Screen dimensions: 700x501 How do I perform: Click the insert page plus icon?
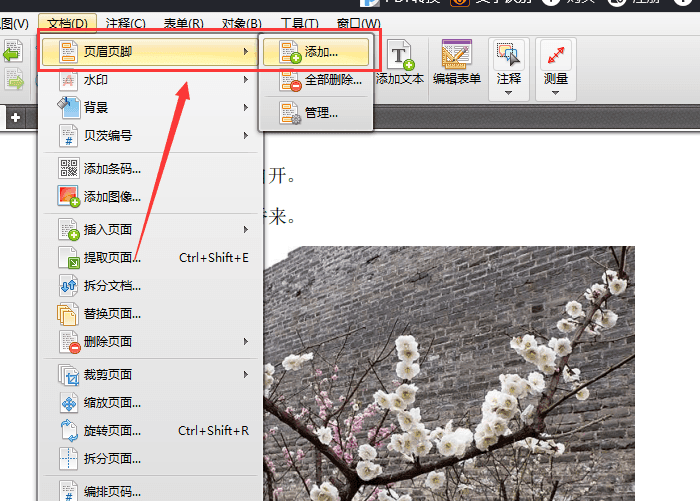(69, 230)
